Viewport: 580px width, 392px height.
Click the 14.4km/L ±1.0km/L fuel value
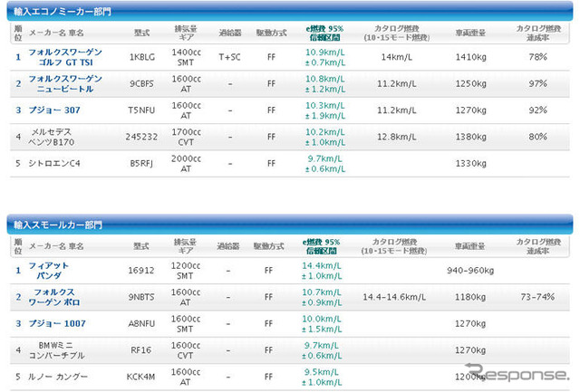322,271
